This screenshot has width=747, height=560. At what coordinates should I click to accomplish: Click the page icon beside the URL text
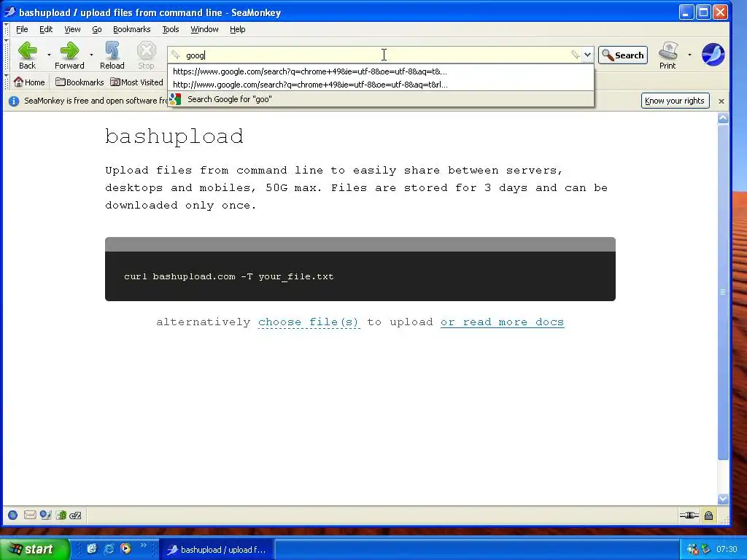[176, 55]
